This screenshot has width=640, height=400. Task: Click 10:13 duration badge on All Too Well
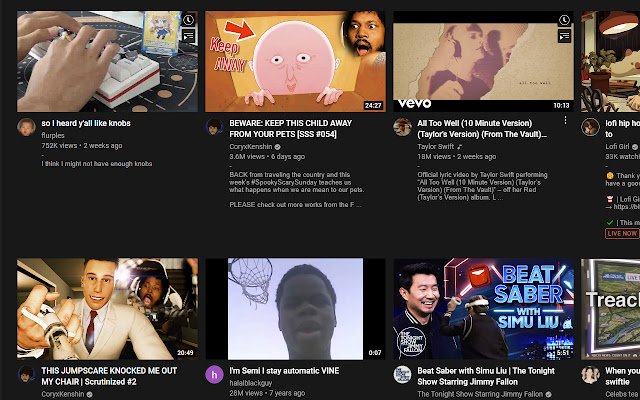click(561, 105)
